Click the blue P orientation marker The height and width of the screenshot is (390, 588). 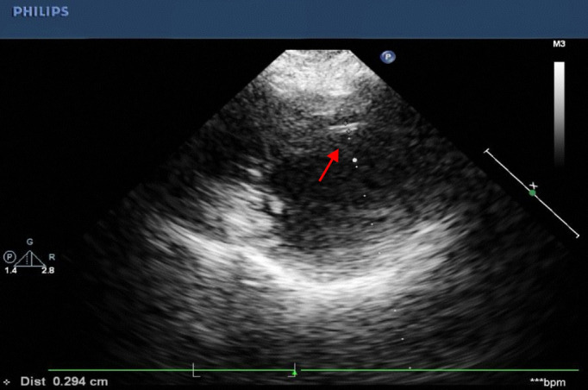388,57
